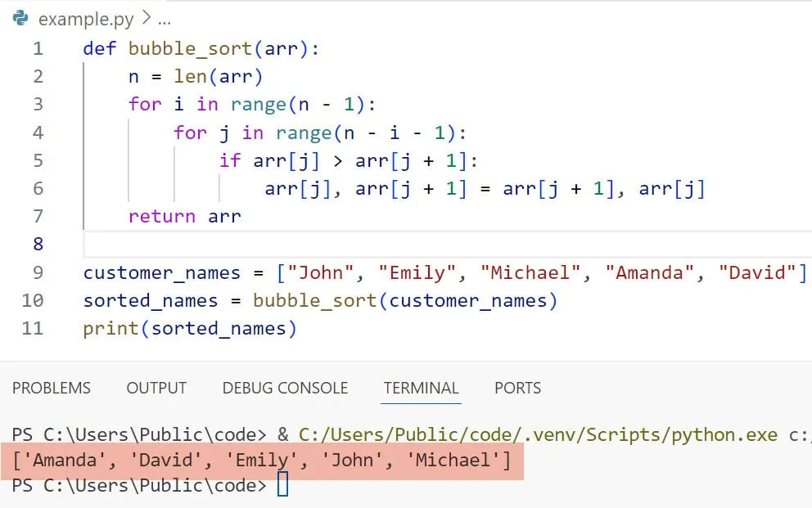Image resolution: width=812 pixels, height=508 pixels.
Task: Click the python.exe path in terminal
Action: tap(538, 434)
